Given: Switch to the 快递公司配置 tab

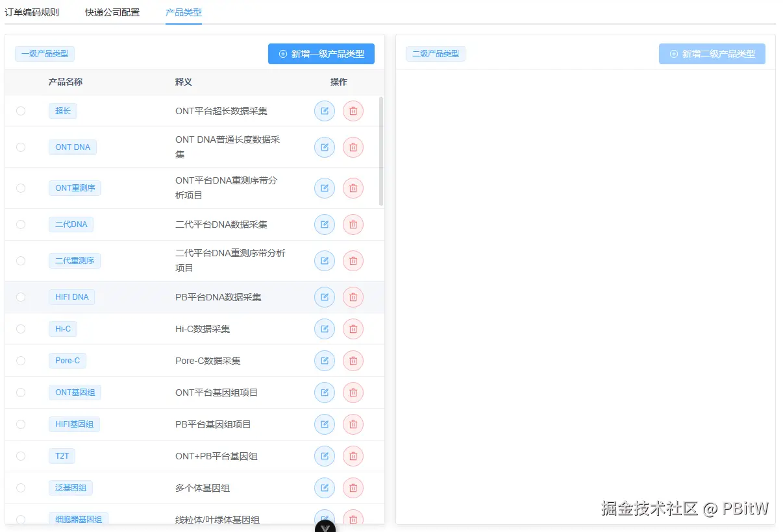Looking at the screenshot, I should coord(112,12).
